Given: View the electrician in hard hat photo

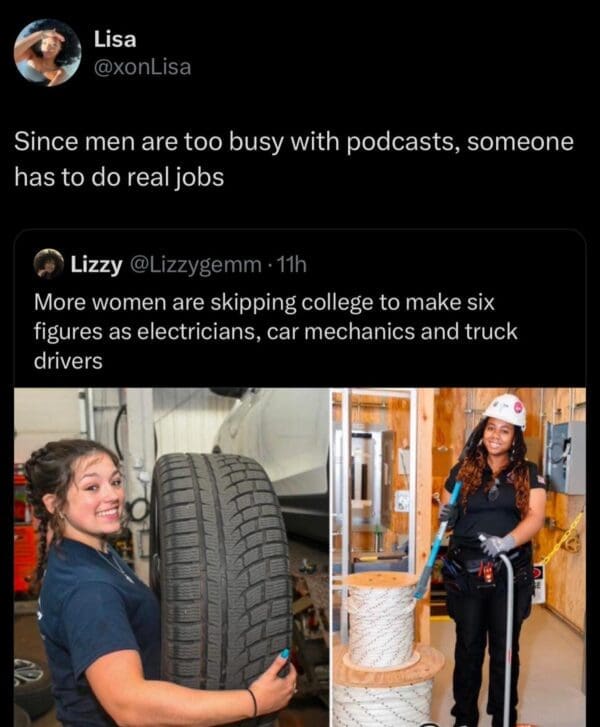Looking at the screenshot, I should (x=459, y=557).
